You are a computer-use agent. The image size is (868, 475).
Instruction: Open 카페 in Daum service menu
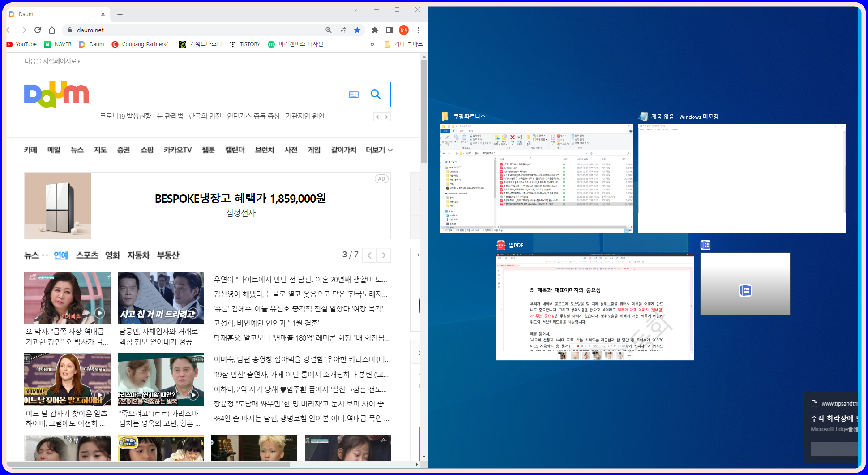pos(30,150)
